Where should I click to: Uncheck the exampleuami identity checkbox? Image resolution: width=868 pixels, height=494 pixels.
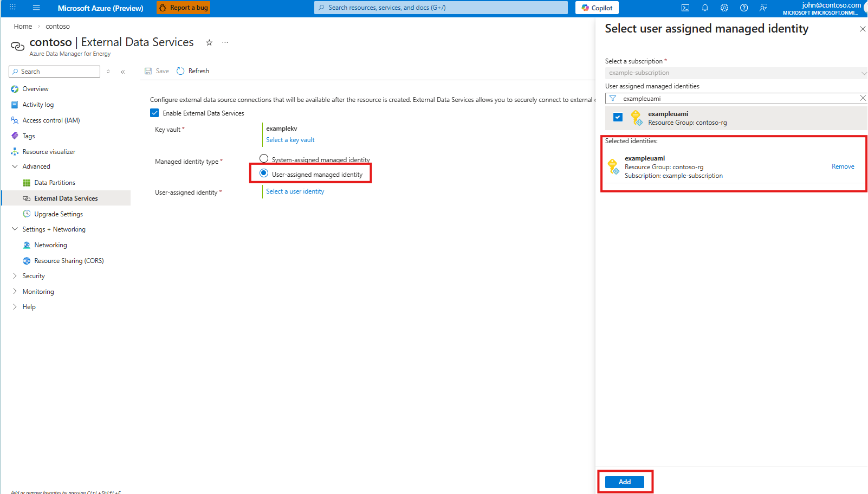tap(618, 117)
